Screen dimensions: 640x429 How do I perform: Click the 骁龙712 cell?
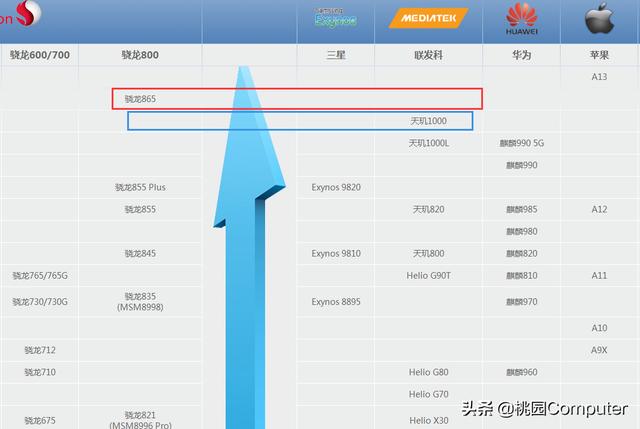[x=40, y=350]
